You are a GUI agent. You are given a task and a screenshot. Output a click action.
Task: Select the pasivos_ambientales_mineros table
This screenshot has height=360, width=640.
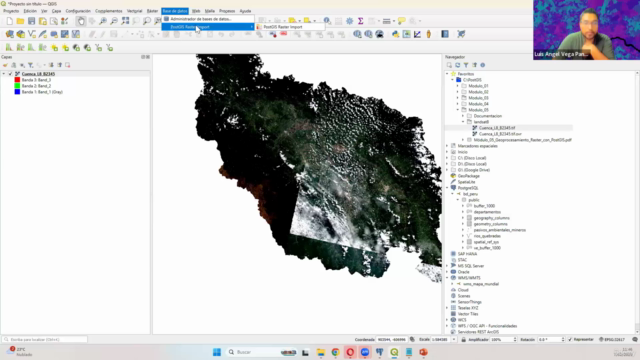click(499, 230)
